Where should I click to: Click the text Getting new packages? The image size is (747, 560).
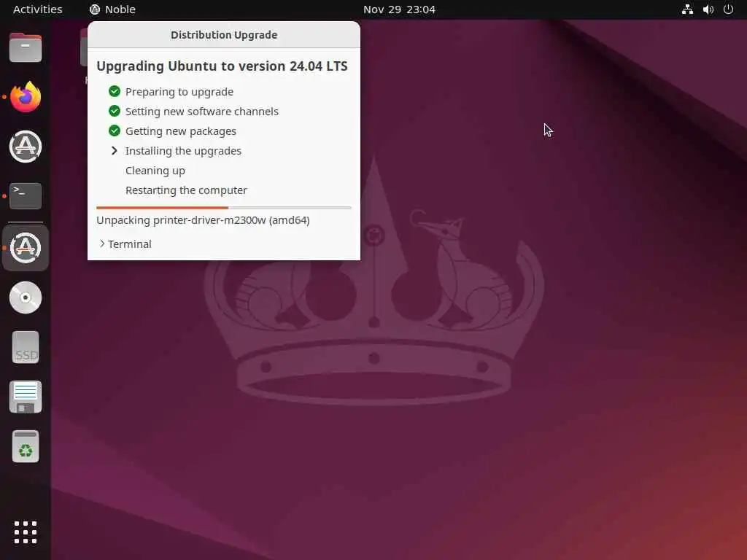181,131
